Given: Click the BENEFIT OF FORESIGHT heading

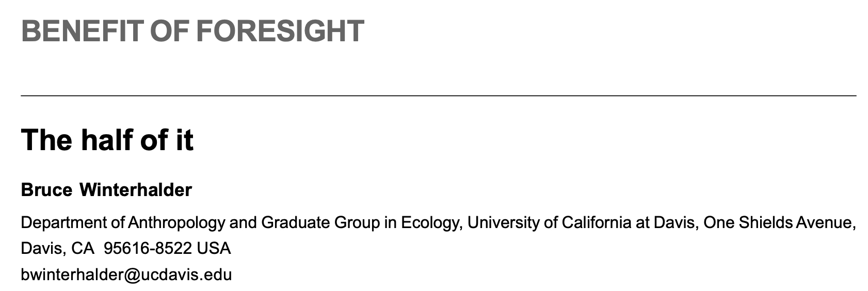Looking at the screenshot, I should [x=192, y=31].
